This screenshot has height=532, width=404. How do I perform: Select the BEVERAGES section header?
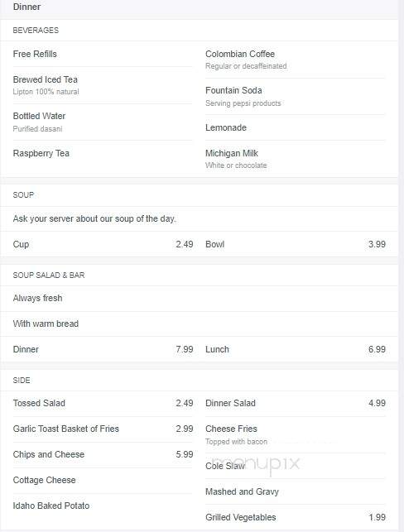(36, 30)
